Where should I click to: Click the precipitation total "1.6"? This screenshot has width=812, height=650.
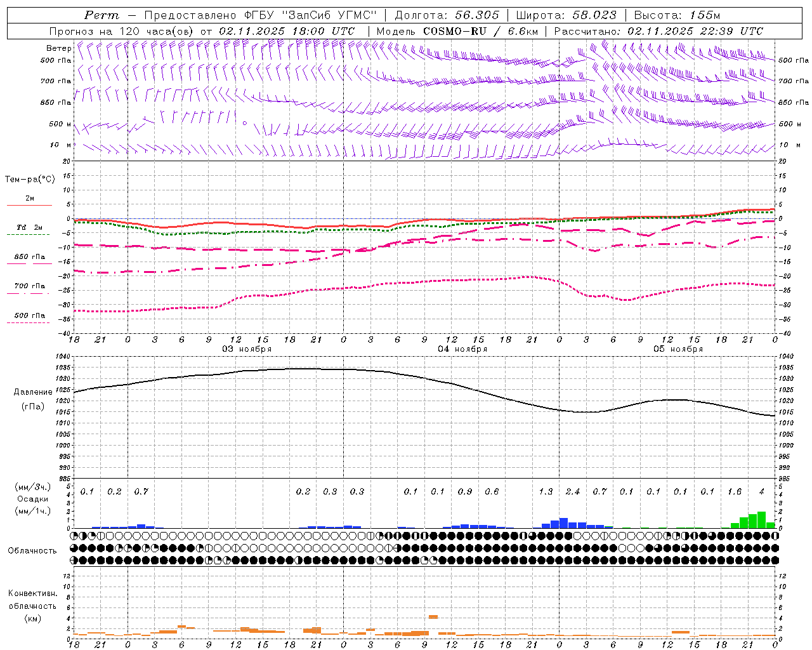coord(735,491)
